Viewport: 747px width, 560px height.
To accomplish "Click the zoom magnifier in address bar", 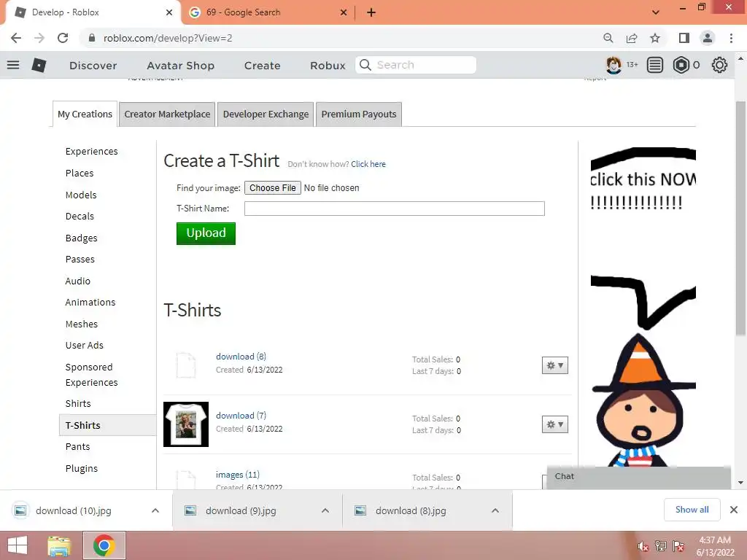I will click(x=608, y=38).
